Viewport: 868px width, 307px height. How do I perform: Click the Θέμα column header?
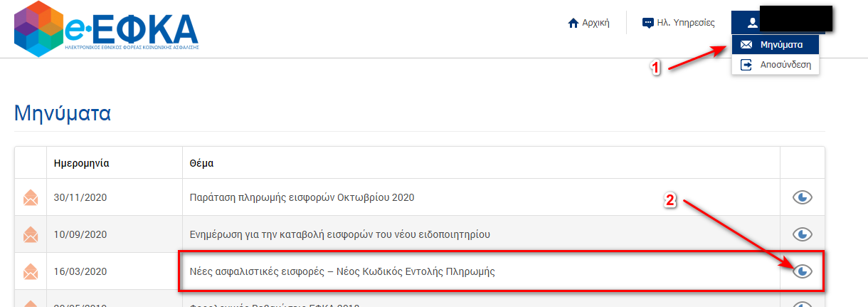click(x=202, y=163)
